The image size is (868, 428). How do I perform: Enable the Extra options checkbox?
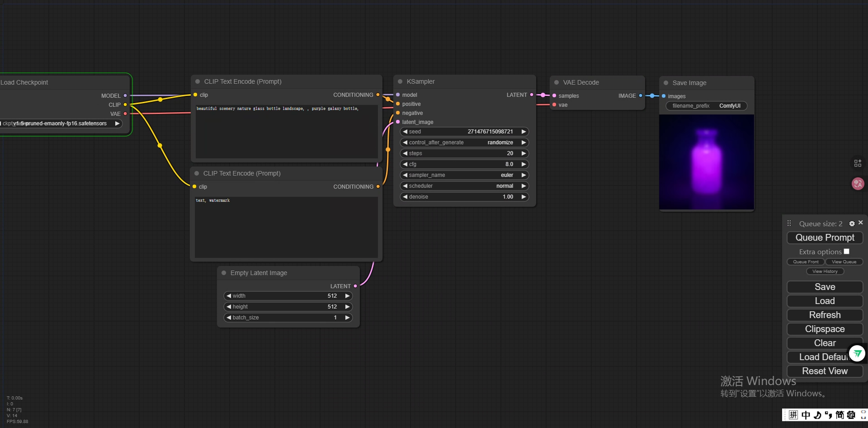click(x=846, y=252)
